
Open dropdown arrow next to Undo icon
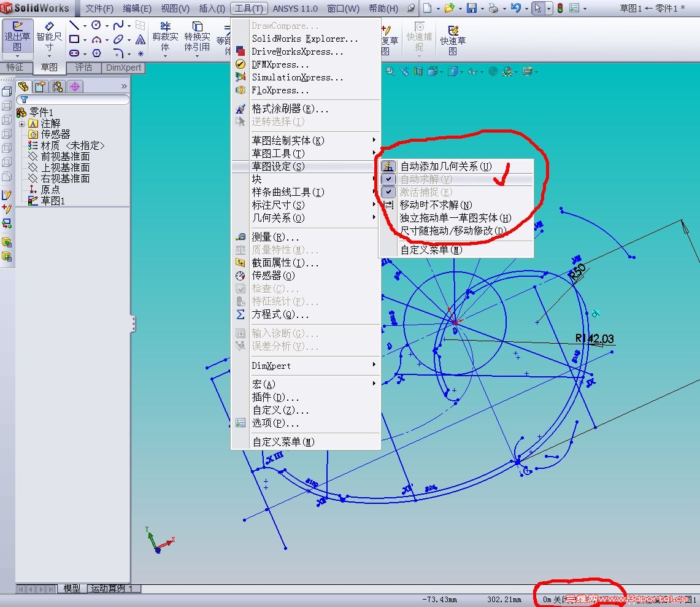pyautogui.click(x=526, y=8)
